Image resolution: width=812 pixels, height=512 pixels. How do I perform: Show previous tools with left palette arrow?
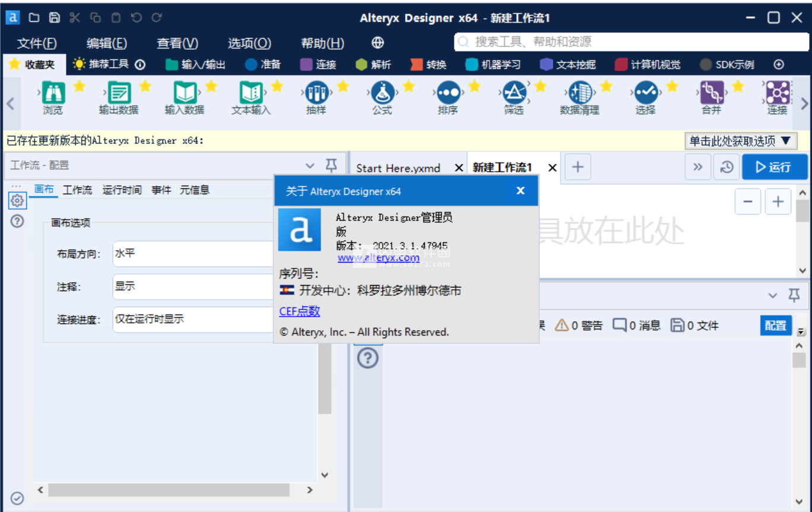(x=9, y=103)
